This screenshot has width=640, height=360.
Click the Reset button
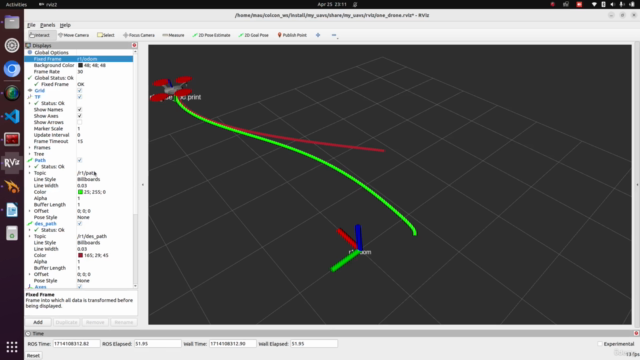click(x=33, y=356)
